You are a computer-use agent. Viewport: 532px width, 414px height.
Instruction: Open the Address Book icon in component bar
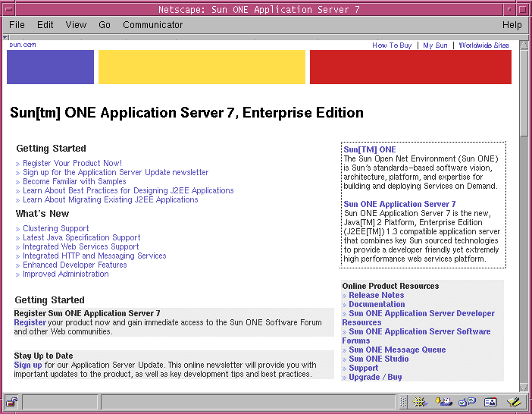(490, 402)
